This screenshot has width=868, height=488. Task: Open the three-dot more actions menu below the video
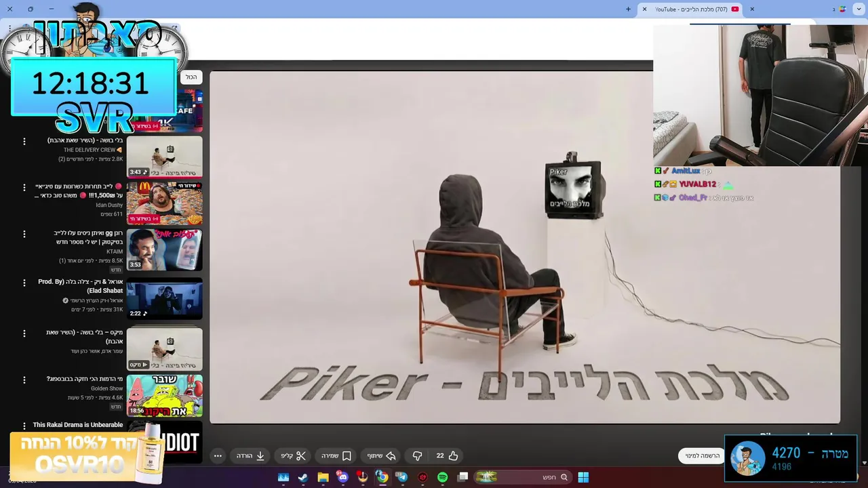[218, 456]
